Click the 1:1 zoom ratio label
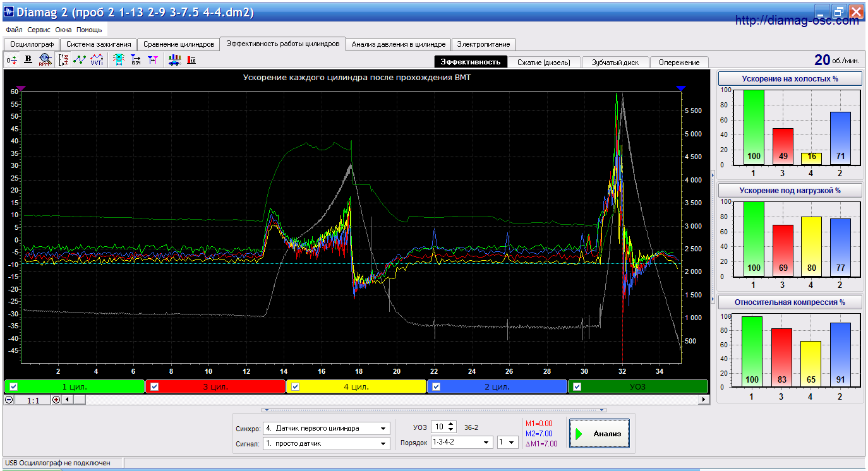The width and height of the screenshot is (868, 471). (33, 400)
